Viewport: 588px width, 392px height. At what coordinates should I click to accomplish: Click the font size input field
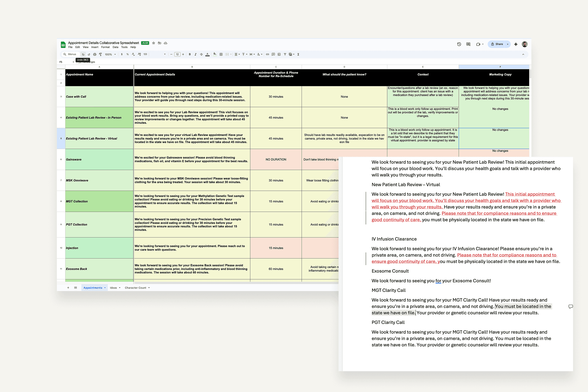[x=177, y=54]
